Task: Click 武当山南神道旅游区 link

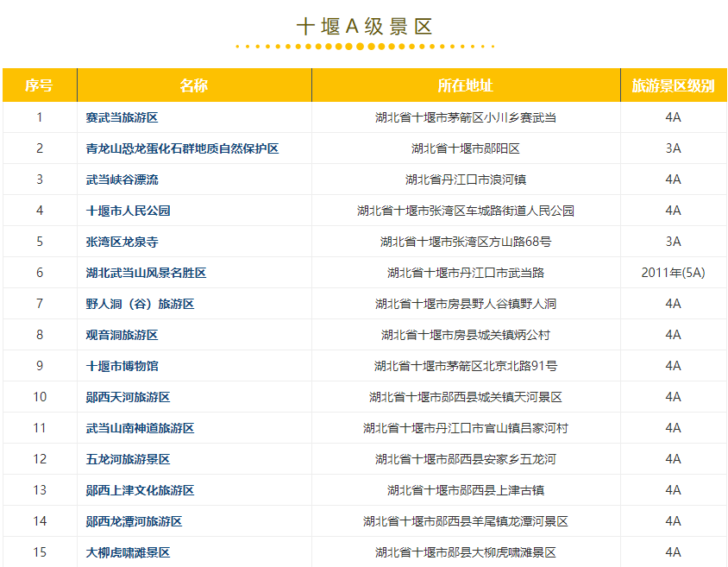Action: [140, 429]
